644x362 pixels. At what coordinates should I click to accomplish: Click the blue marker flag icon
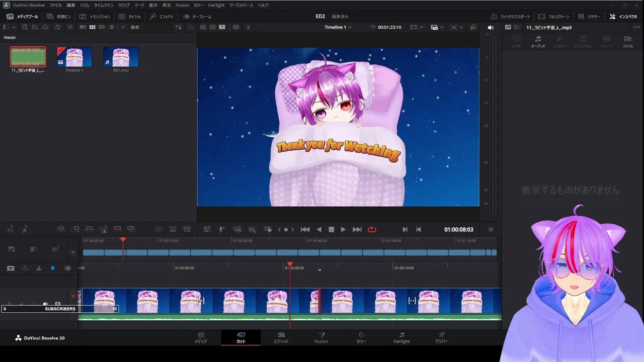53,268
